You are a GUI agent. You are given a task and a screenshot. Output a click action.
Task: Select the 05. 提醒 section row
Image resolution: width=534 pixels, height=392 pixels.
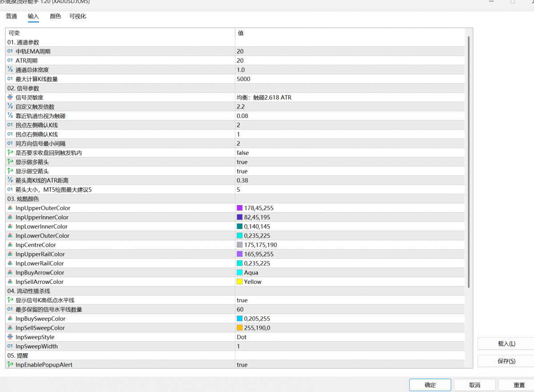(235, 356)
